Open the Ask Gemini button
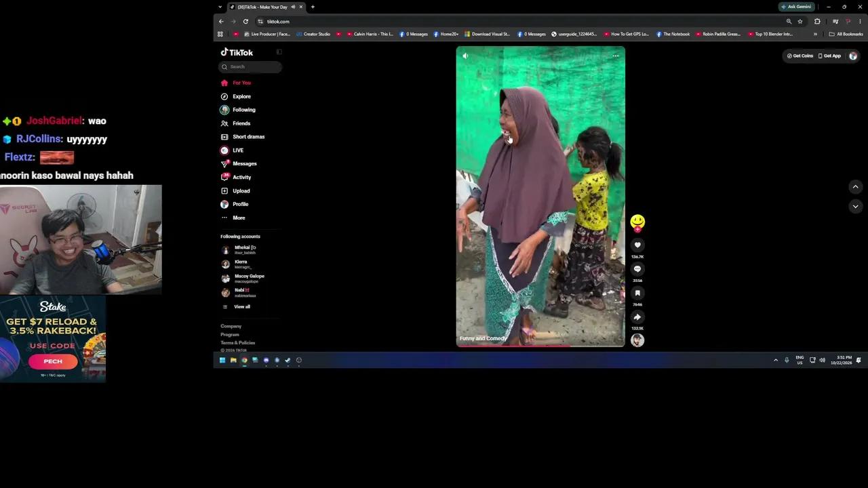The image size is (868, 488). (x=796, y=7)
